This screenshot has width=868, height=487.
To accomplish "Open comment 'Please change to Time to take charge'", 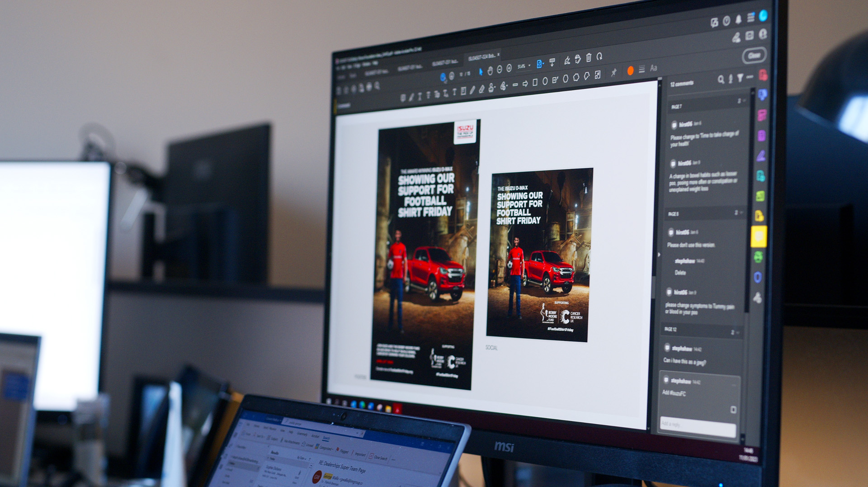I will pos(704,139).
